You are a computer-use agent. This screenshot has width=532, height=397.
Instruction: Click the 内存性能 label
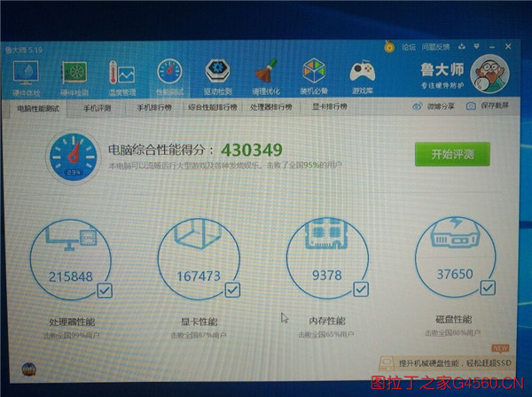(327, 321)
